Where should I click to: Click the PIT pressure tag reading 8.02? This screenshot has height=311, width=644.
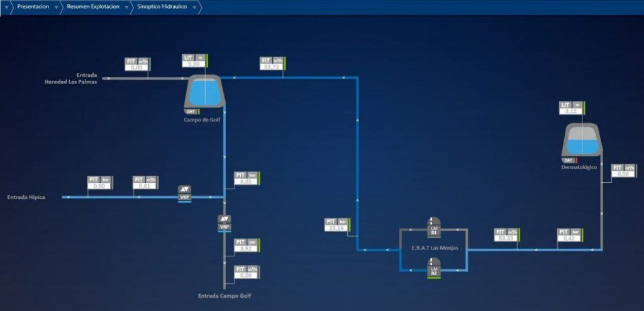pyautogui.click(x=247, y=178)
